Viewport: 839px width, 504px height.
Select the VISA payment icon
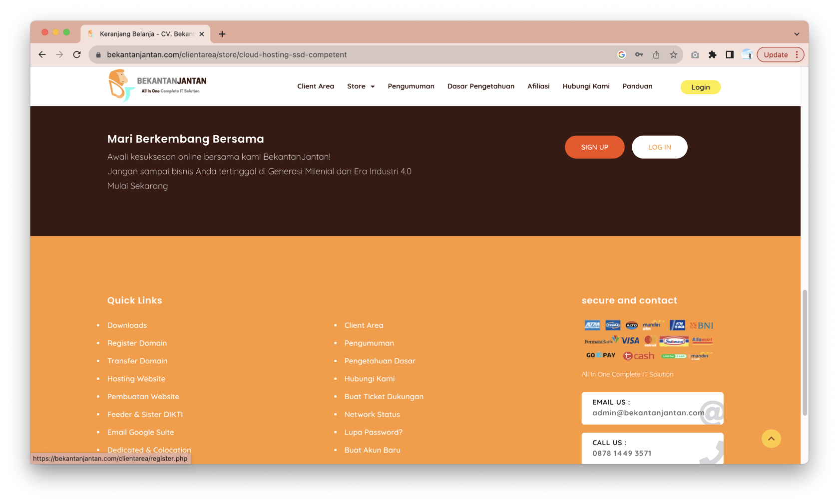click(629, 340)
